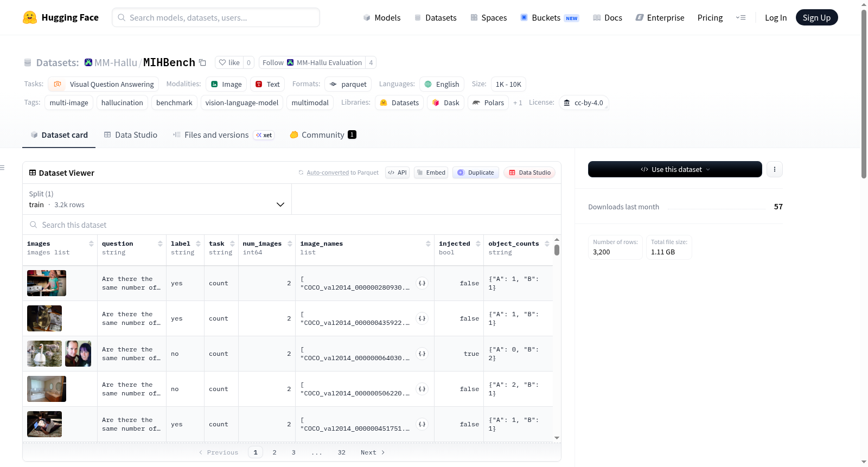Click the xet storage badge

pos(264,135)
